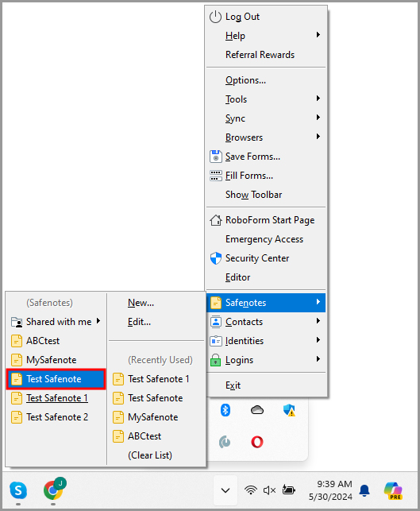This screenshot has width=420, height=511.
Task: Expand the Help submenu arrow
Action: coord(318,34)
